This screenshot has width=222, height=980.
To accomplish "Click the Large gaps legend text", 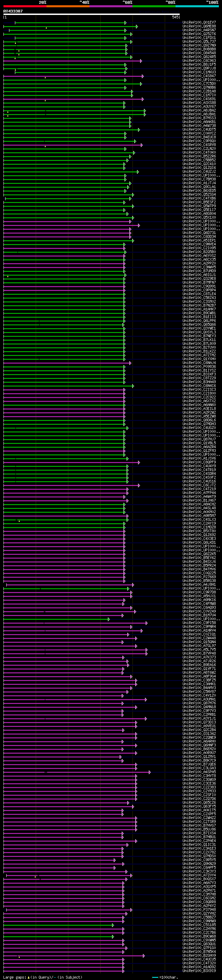I will (x=15, y=977).
